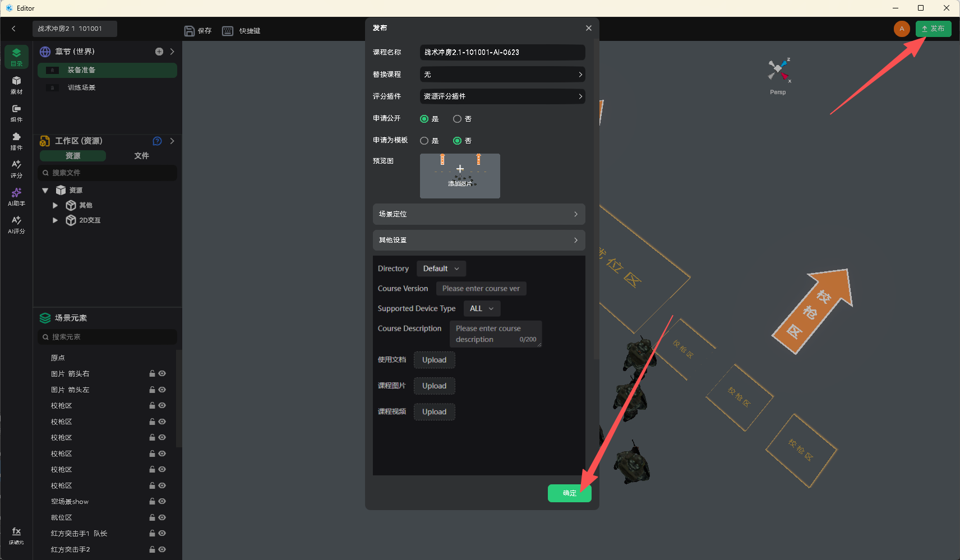Select 否 for 申请公开
Viewport: 960px width, 560px height.
pyautogui.click(x=457, y=119)
